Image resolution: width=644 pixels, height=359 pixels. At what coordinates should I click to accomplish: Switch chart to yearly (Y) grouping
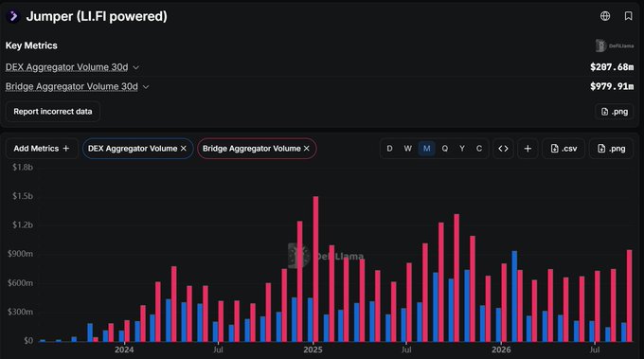462,149
